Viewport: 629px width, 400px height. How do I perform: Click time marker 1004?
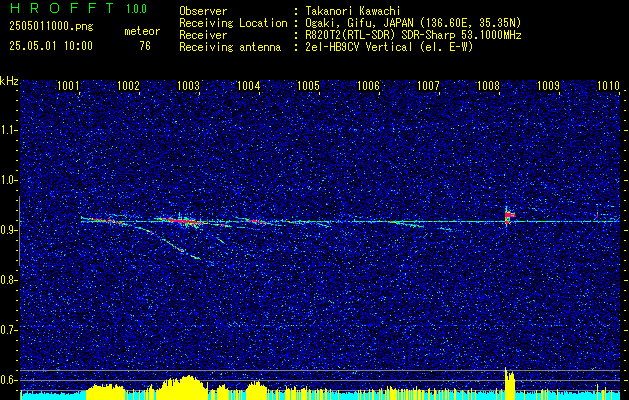point(248,85)
